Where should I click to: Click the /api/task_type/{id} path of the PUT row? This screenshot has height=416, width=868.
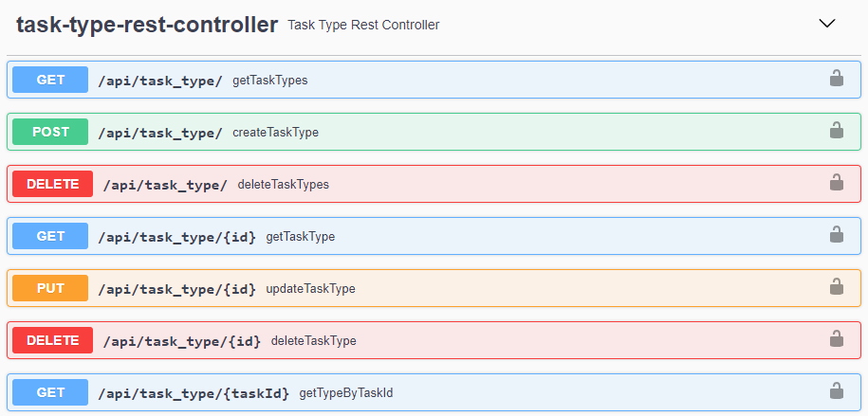point(177,289)
